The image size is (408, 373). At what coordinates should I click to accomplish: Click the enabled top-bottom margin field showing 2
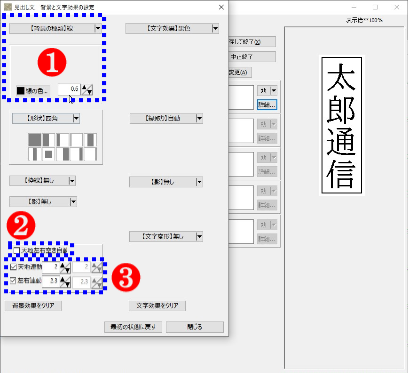click(x=51, y=267)
